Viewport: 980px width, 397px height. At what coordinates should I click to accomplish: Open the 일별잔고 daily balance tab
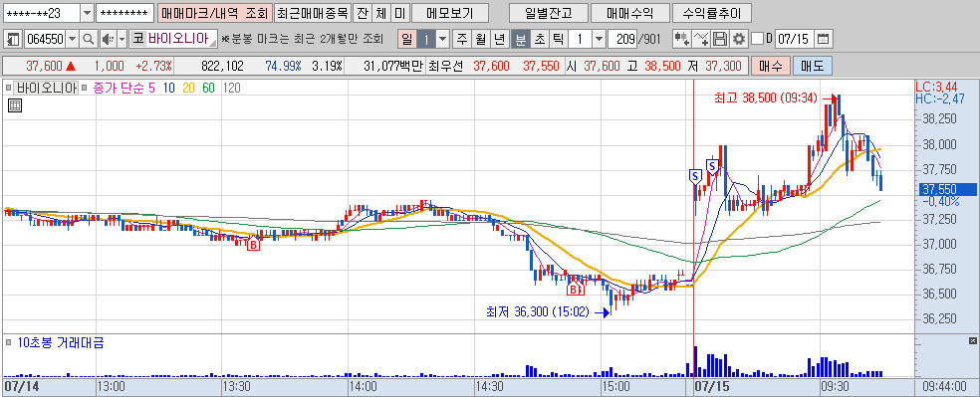pyautogui.click(x=548, y=13)
